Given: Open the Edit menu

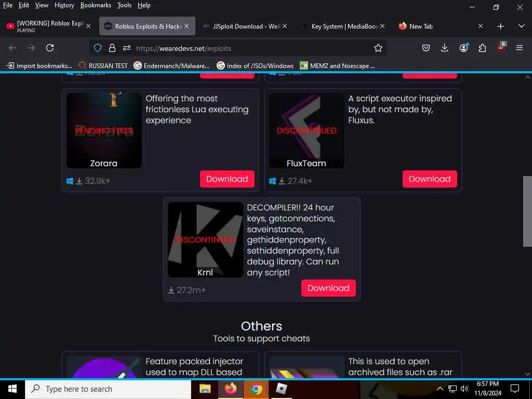Looking at the screenshot, I should click(x=24, y=5).
